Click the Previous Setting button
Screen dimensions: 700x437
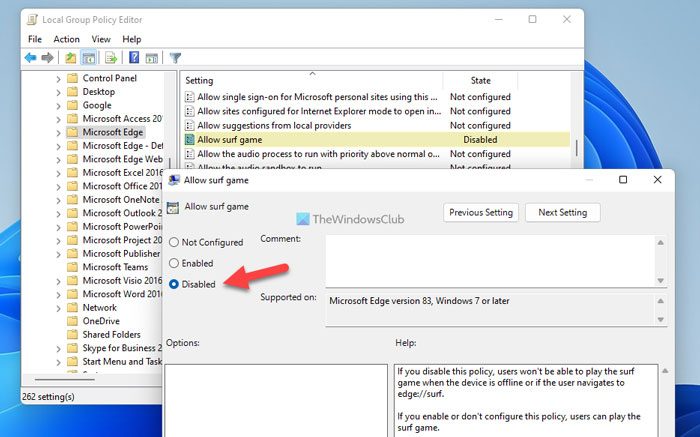click(x=481, y=212)
